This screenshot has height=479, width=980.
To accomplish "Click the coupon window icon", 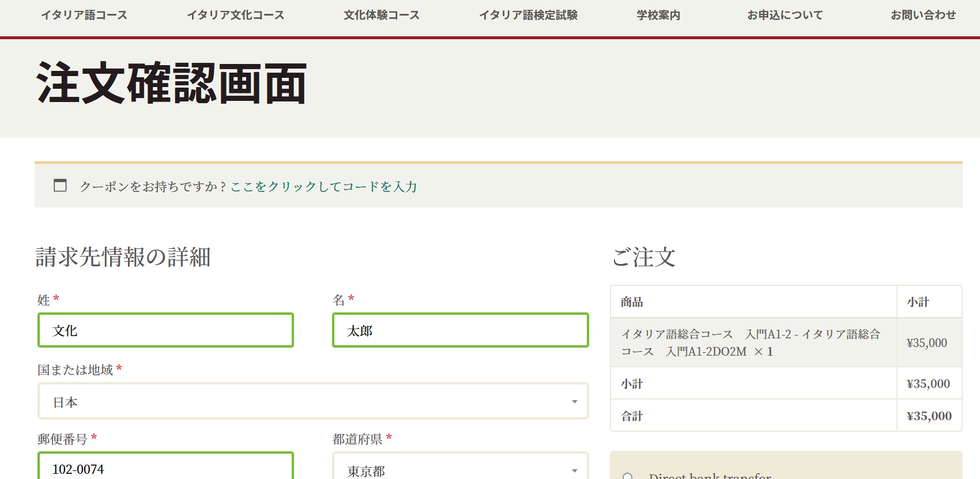I will pos(60,186).
